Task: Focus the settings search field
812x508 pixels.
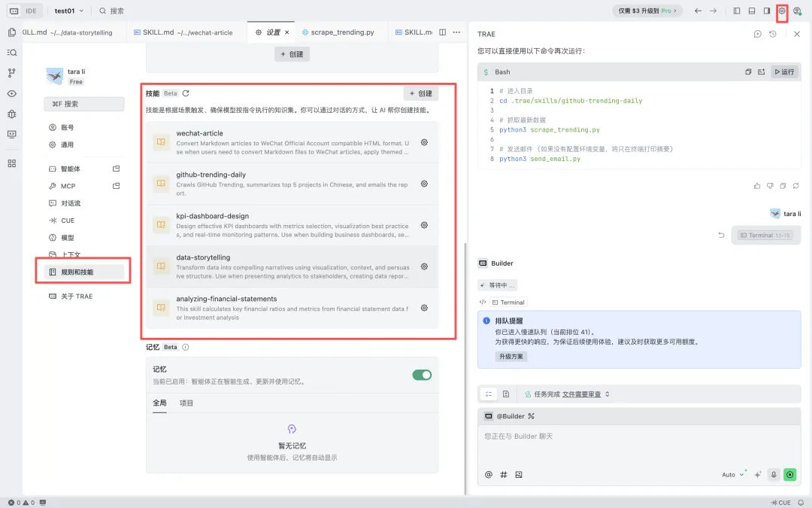Action: [84, 104]
